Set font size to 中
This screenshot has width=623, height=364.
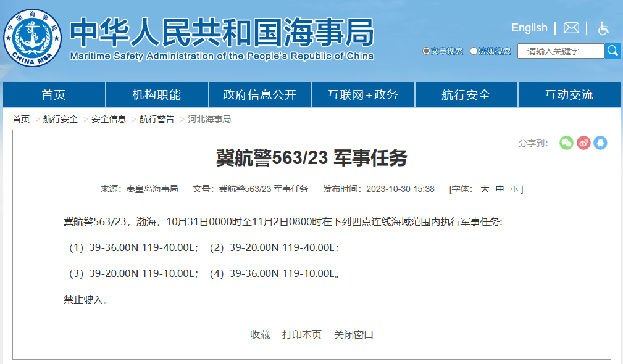pyautogui.click(x=500, y=189)
